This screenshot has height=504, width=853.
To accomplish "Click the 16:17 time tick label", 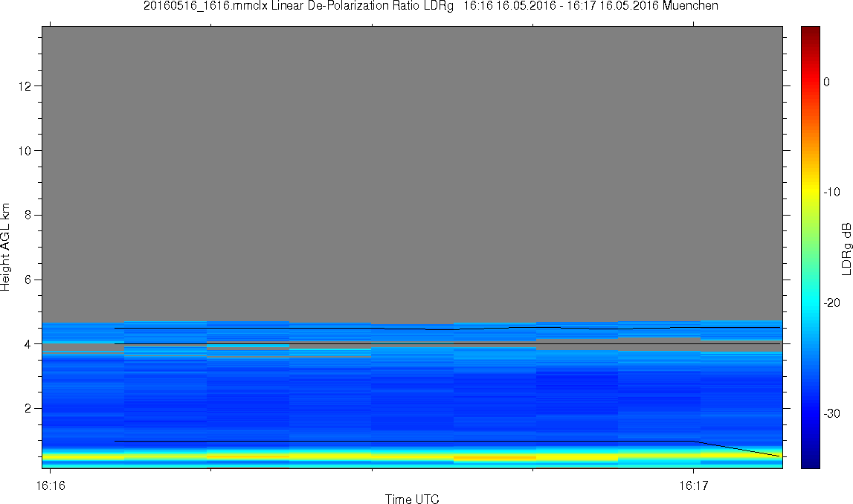I will pyautogui.click(x=694, y=485).
